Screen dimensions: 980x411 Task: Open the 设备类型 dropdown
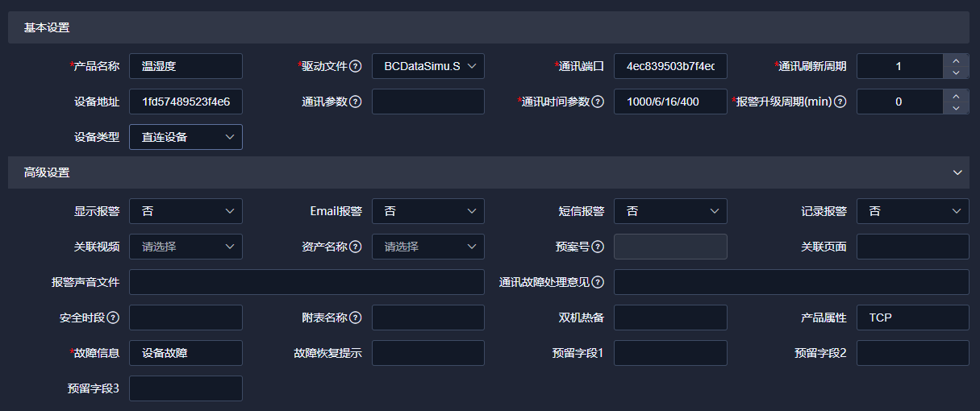point(186,137)
